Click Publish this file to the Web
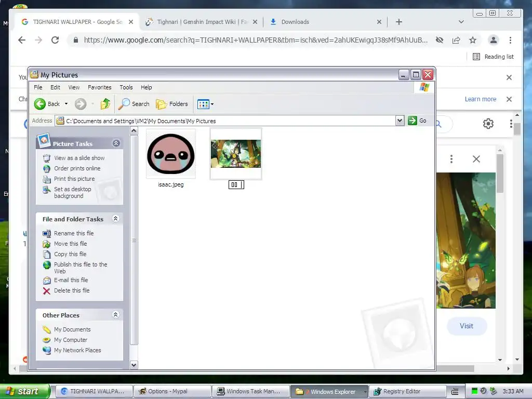This screenshot has width=532, height=399. (81, 268)
